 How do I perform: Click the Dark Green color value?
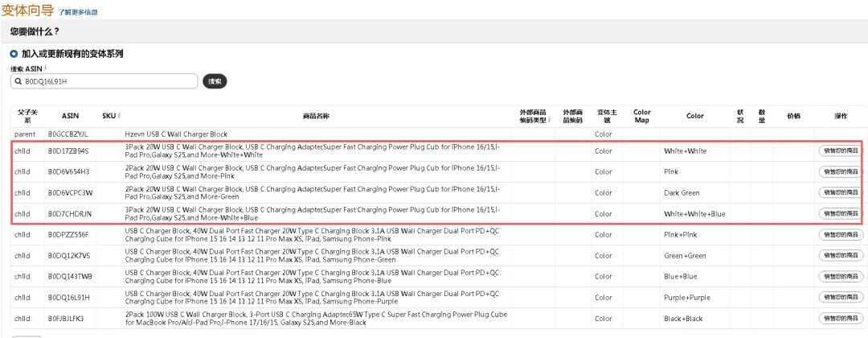pos(682,193)
